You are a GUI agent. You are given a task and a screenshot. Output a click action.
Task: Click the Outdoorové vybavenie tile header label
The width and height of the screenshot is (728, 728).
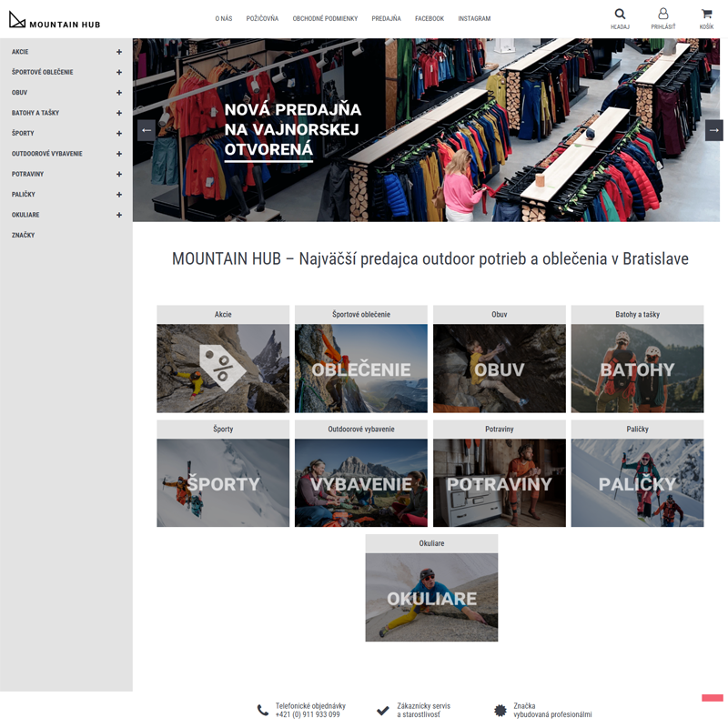tap(360, 429)
